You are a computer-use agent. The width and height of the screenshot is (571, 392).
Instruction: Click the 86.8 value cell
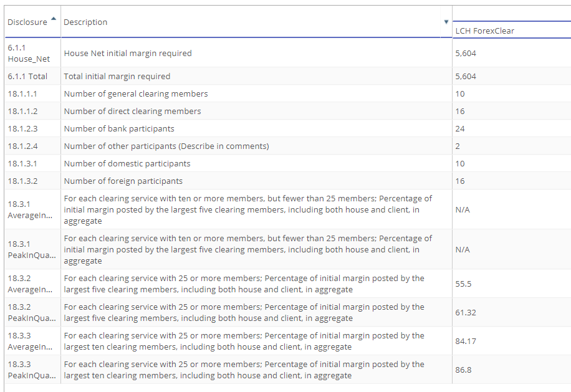click(512, 370)
